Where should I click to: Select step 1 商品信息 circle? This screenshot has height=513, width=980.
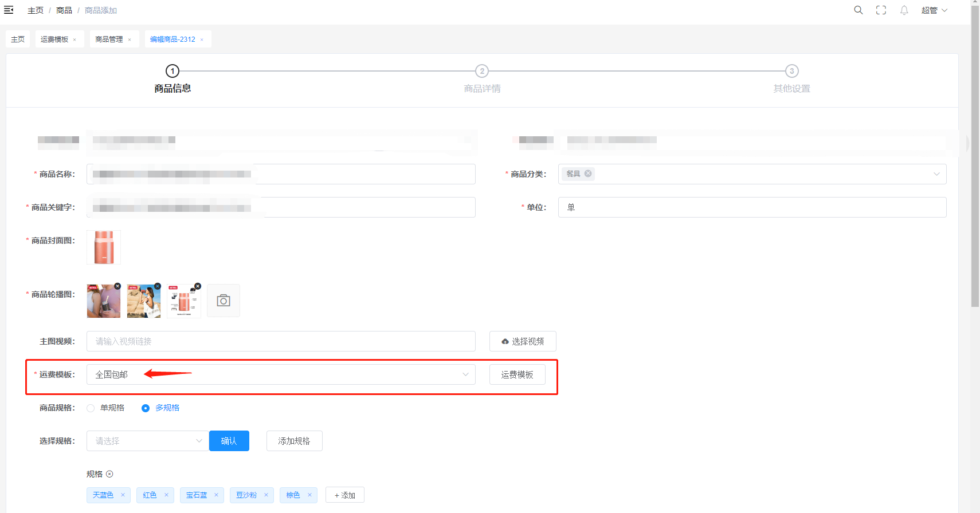coord(173,71)
